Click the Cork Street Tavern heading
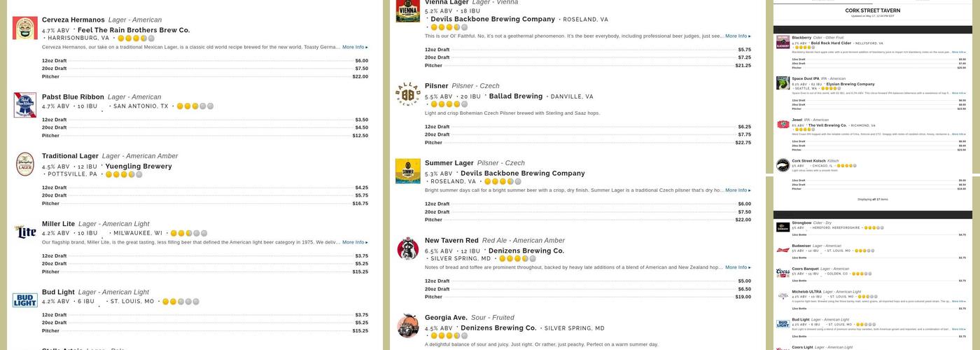This screenshot has height=350, width=980. click(872, 11)
